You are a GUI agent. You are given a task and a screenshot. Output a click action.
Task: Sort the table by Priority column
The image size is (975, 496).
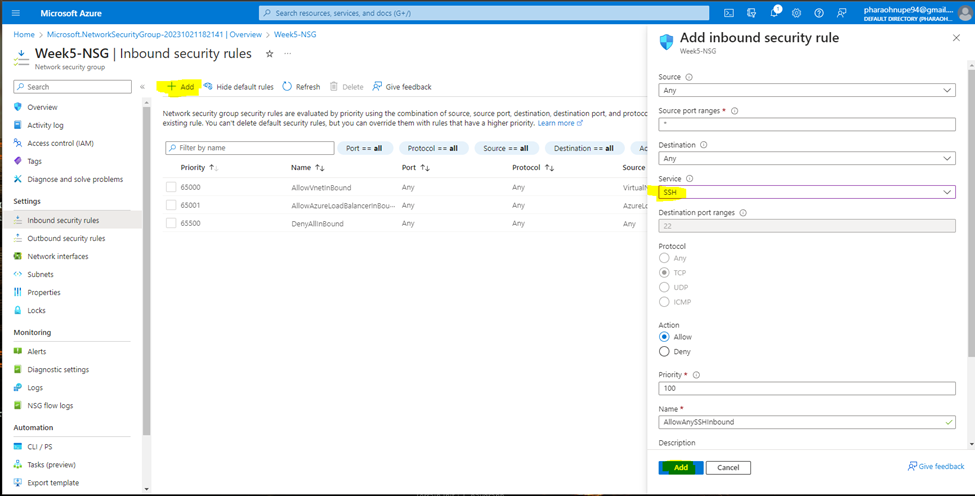coord(199,168)
